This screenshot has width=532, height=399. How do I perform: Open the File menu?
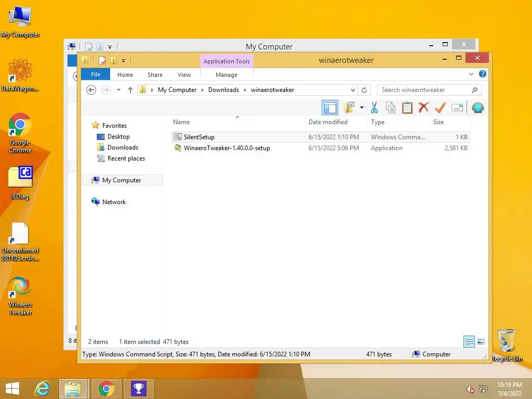pos(96,74)
